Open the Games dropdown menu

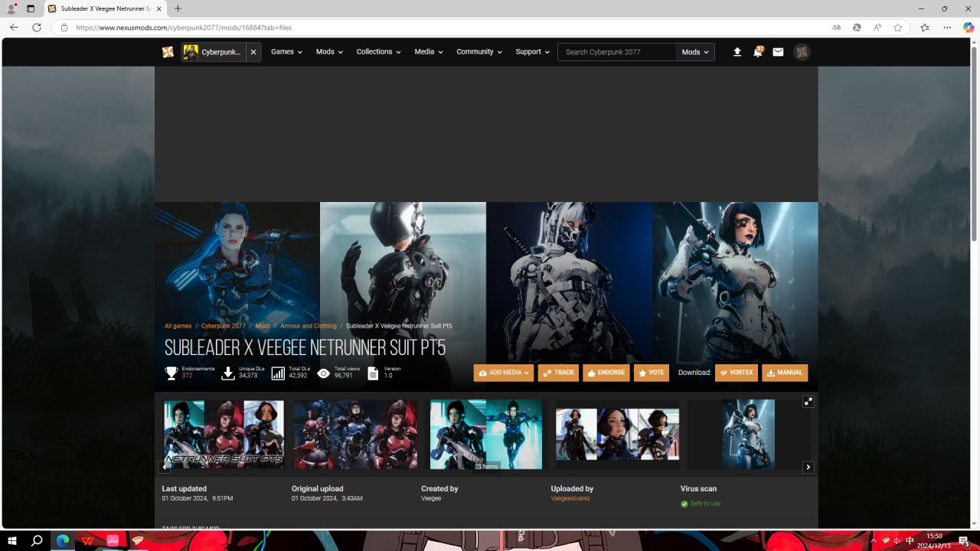click(286, 52)
